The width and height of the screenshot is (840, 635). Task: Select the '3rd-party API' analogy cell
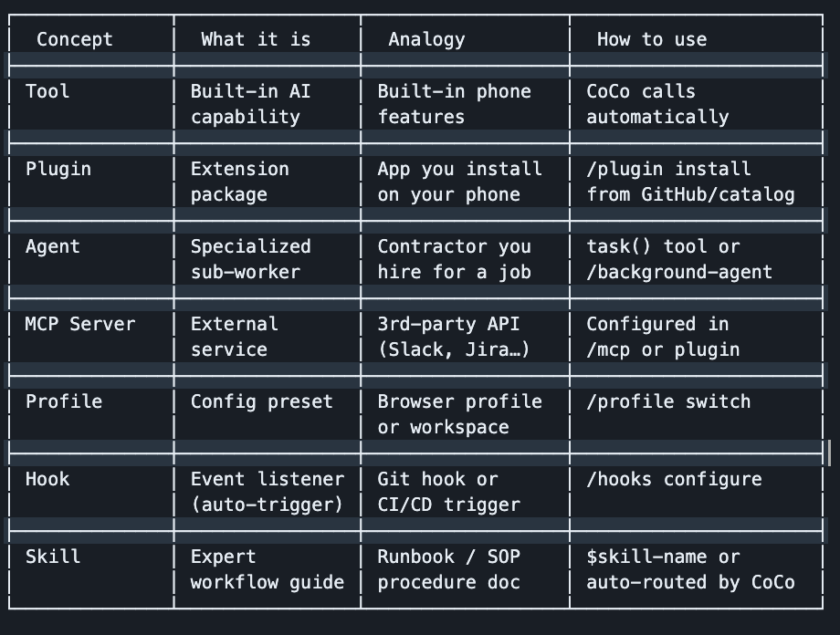click(x=454, y=337)
